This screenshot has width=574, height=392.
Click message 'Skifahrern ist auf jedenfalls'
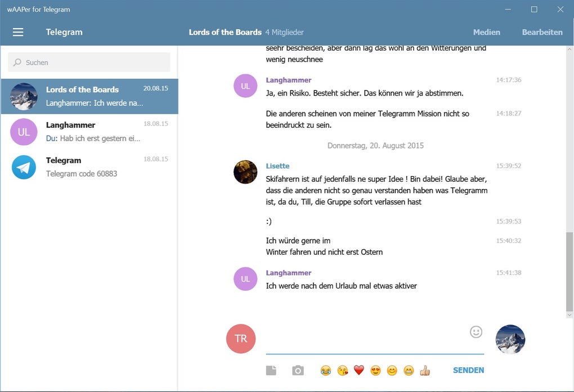[376, 190]
